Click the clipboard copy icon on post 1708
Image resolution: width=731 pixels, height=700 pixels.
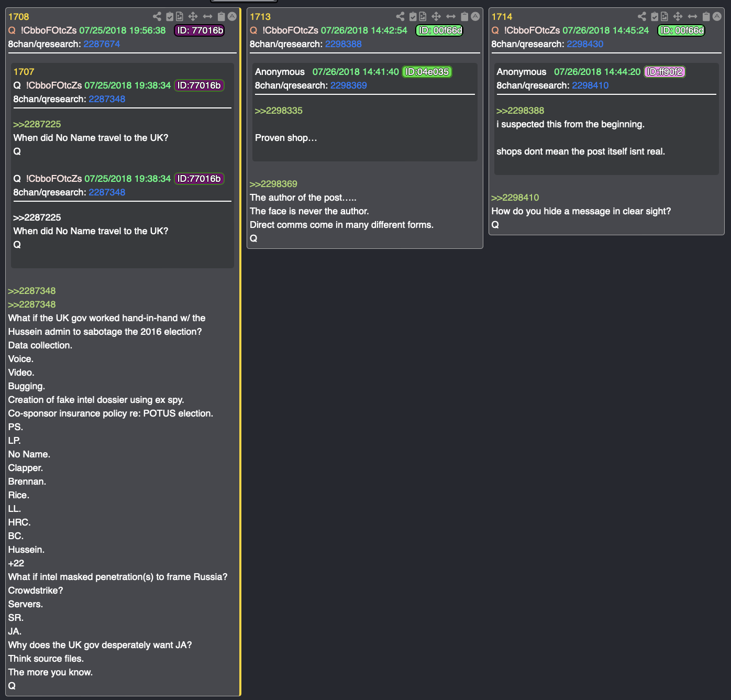(221, 17)
